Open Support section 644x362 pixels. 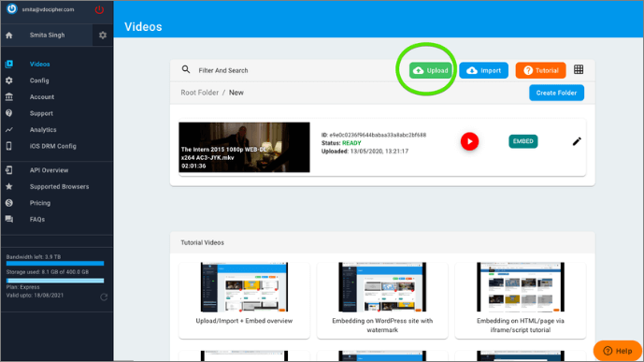click(x=41, y=113)
